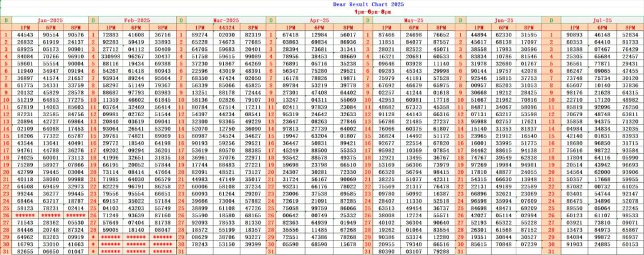The width and height of the screenshot is (644, 255).
Task: Click cell with value 31595
Action: tap(528, 35)
